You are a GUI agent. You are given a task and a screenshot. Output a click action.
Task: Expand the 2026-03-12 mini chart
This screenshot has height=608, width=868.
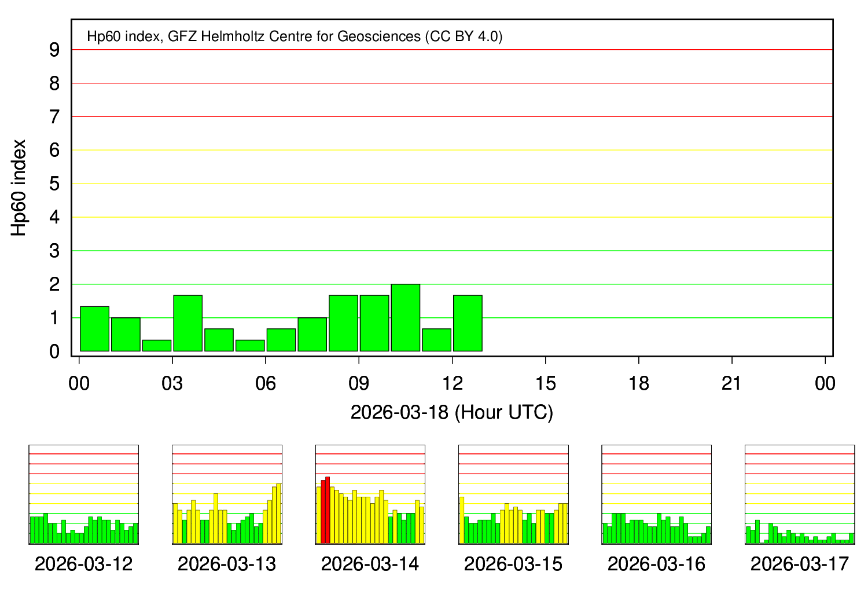84,493
